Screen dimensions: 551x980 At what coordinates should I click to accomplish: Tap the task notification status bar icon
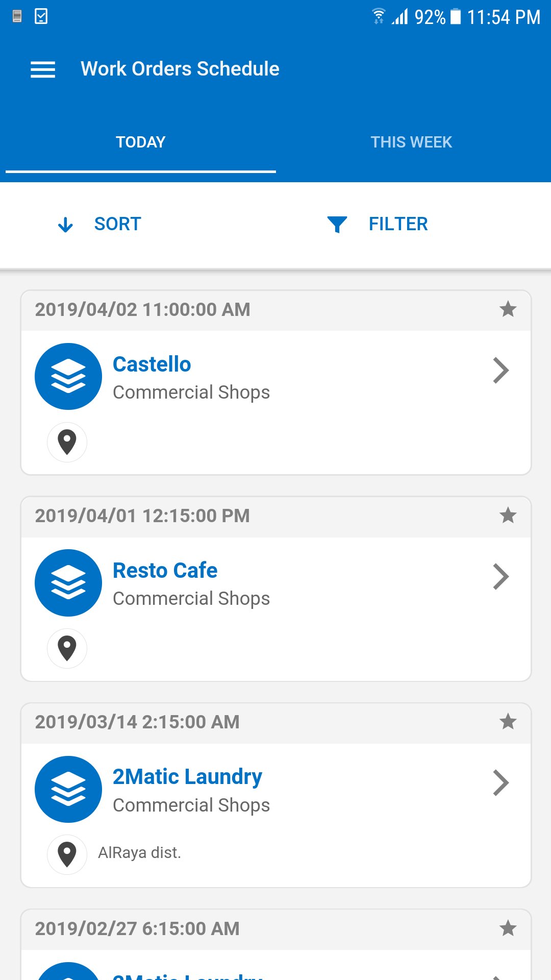pos(41,16)
